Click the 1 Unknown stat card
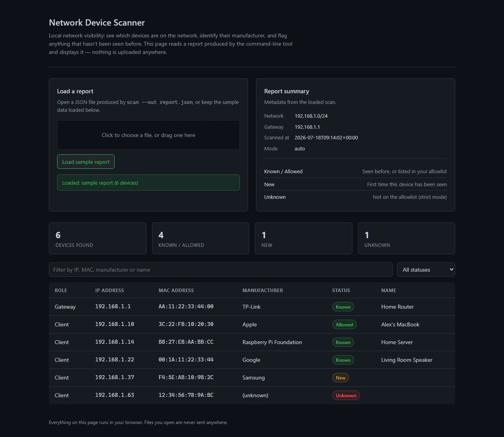Viewport: 504px width, 437px height. (x=406, y=239)
